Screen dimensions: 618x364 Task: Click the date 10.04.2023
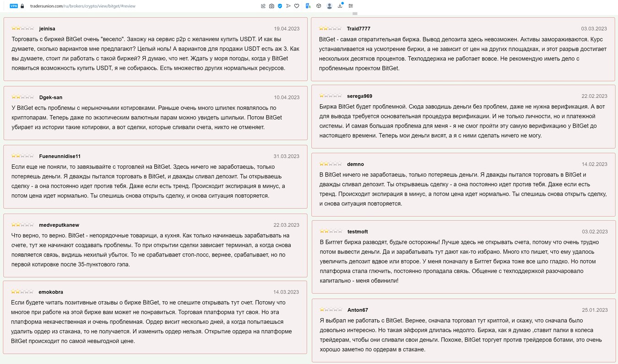click(287, 97)
